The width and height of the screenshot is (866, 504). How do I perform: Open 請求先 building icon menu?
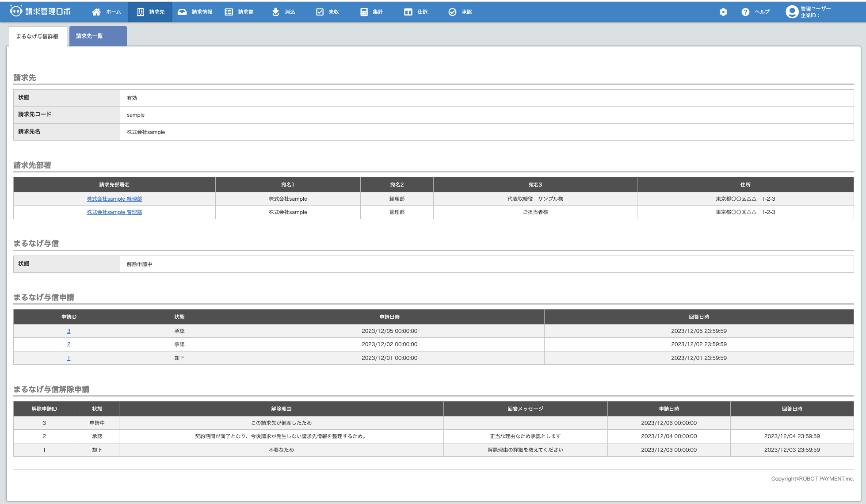pos(141,12)
